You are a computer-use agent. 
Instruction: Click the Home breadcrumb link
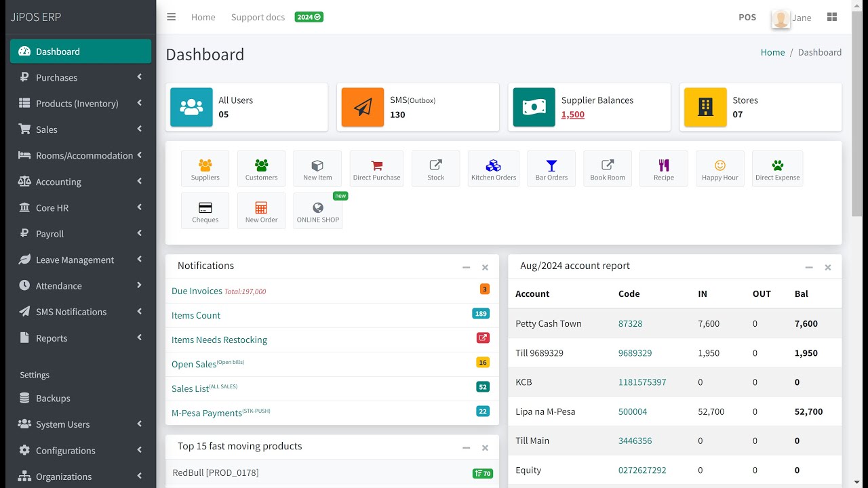(772, 52)
